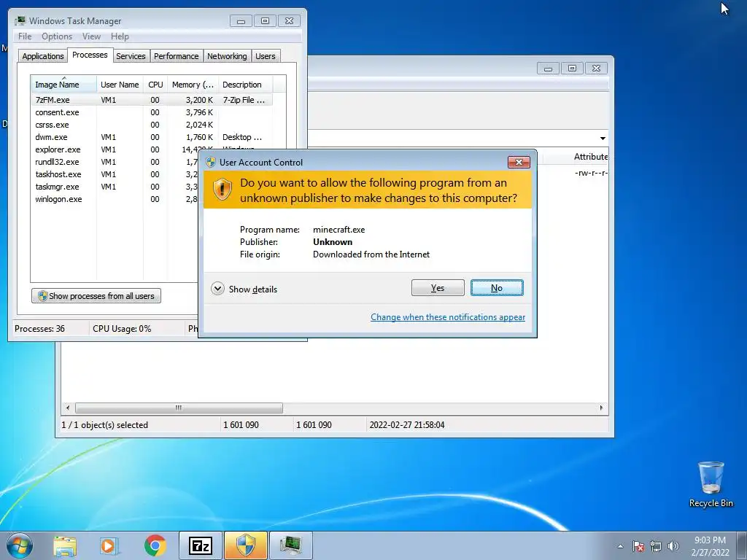The image size is (747, 560).
Task: Select the taskmgr.exe process row
Action: point(115,187)
